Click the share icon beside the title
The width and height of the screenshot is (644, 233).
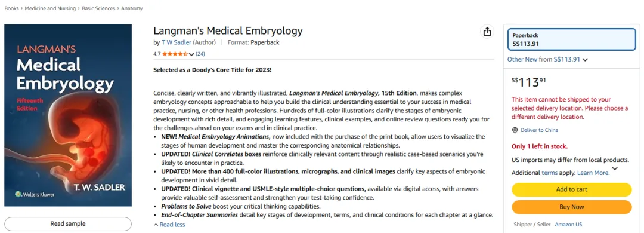coord(487,32)
